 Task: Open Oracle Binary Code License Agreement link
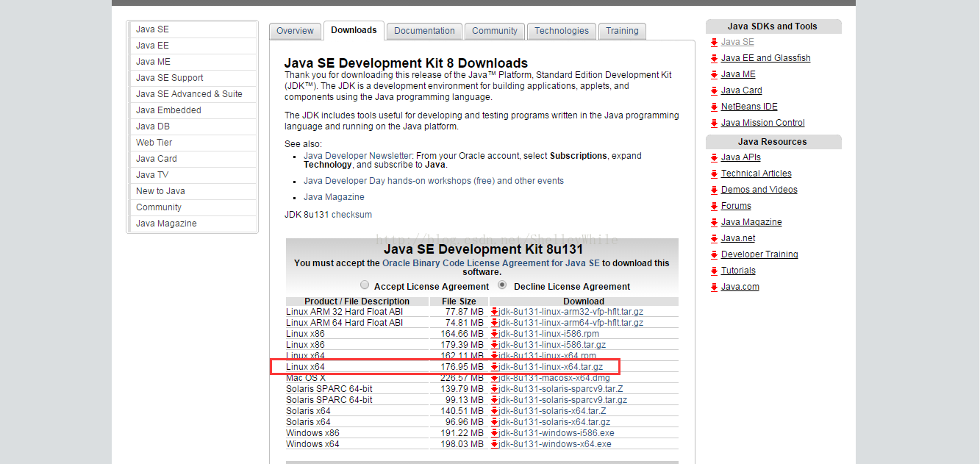(491, 263)
